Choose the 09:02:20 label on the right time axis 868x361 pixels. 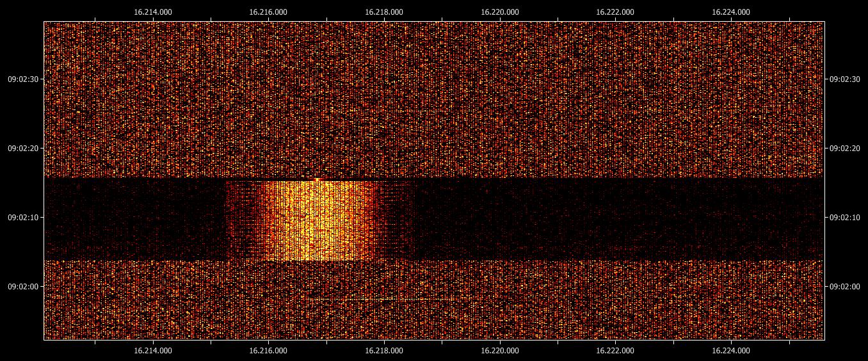pyautogui.click(x=844, y=148)
